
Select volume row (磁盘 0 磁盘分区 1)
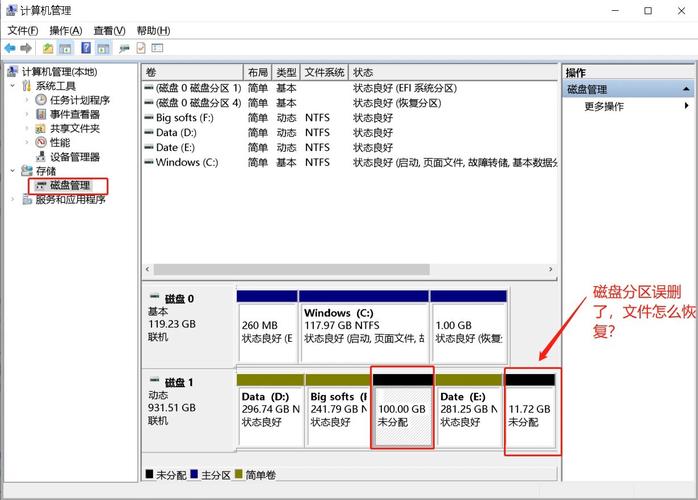point(350,88)
